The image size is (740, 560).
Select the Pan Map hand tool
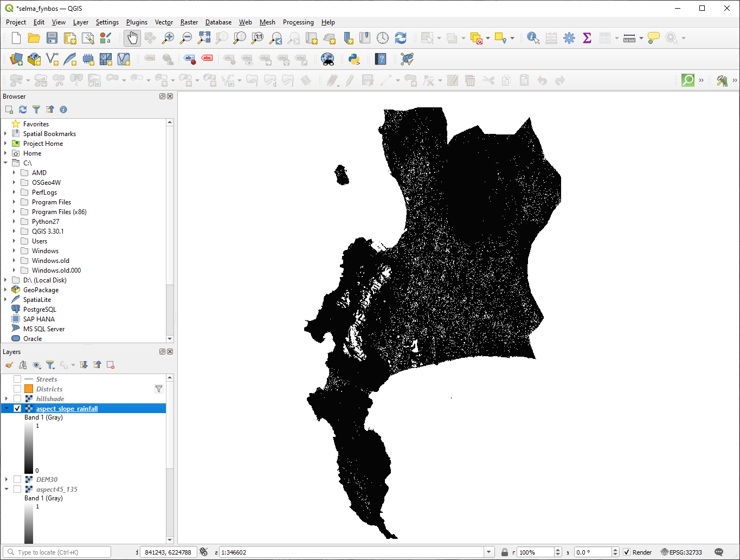tap(132, 38)
